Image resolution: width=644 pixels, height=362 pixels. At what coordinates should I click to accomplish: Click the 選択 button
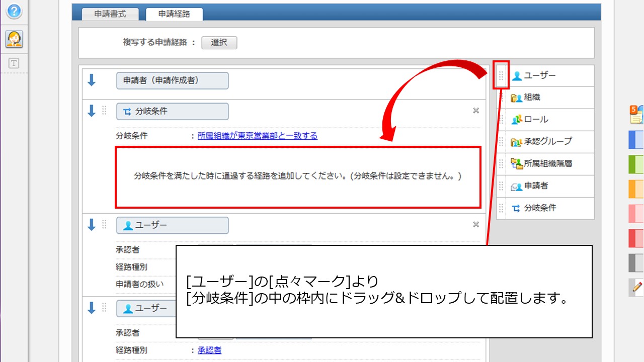click(219, 43)
